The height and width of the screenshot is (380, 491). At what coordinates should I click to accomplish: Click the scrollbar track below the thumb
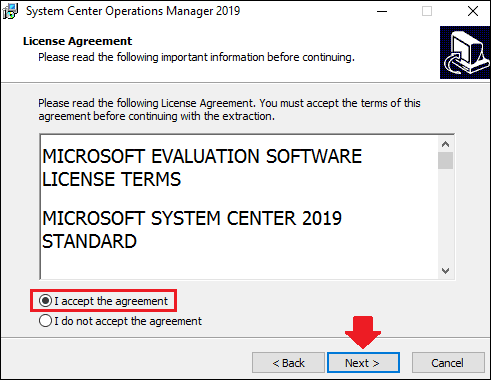(x=445, y=216)
